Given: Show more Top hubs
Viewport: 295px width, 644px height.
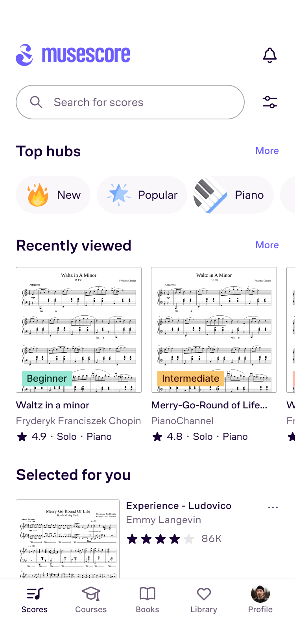Looking at the screenshot, I should point(267,151).
